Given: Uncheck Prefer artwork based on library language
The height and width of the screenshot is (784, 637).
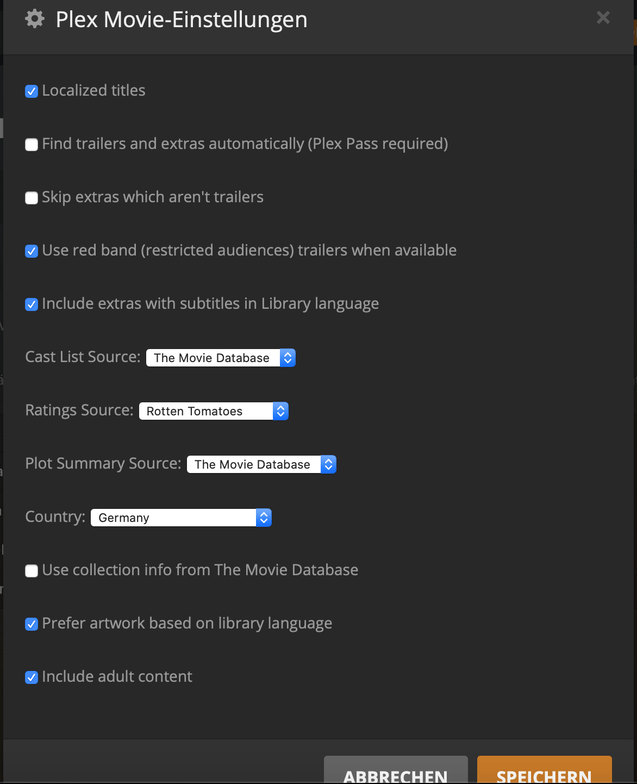Looking at the screenshot, I should [x=32, y=624].
